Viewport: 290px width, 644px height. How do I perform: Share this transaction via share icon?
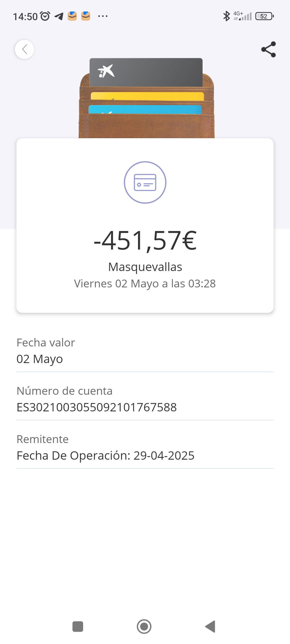pos(269,49)
